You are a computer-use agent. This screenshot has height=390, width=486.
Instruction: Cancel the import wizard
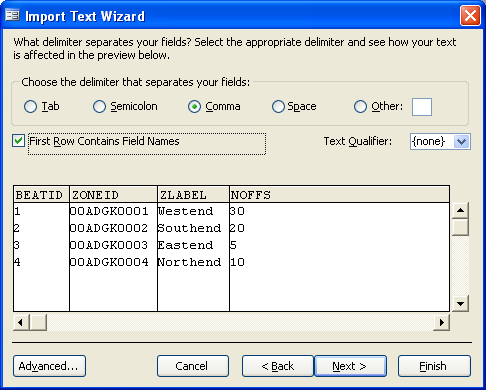point(193,366)
